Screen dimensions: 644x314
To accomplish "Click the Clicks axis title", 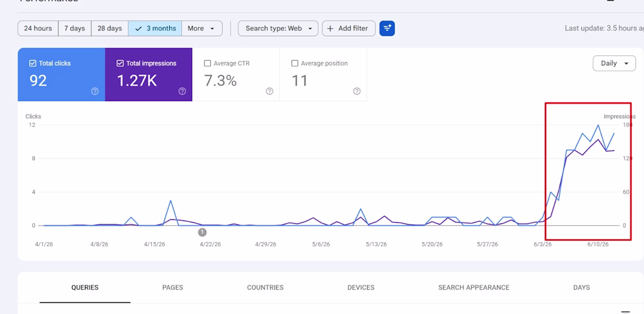I will coord(33,116).
